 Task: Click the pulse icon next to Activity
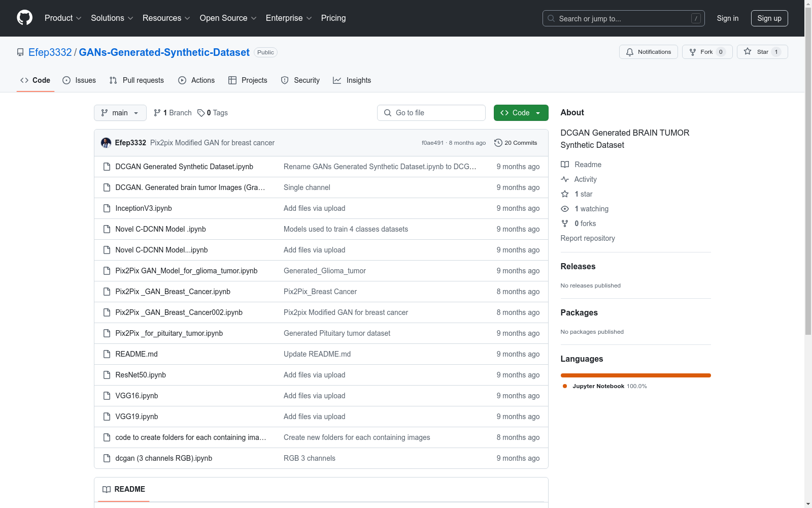(x=565, y=179)
